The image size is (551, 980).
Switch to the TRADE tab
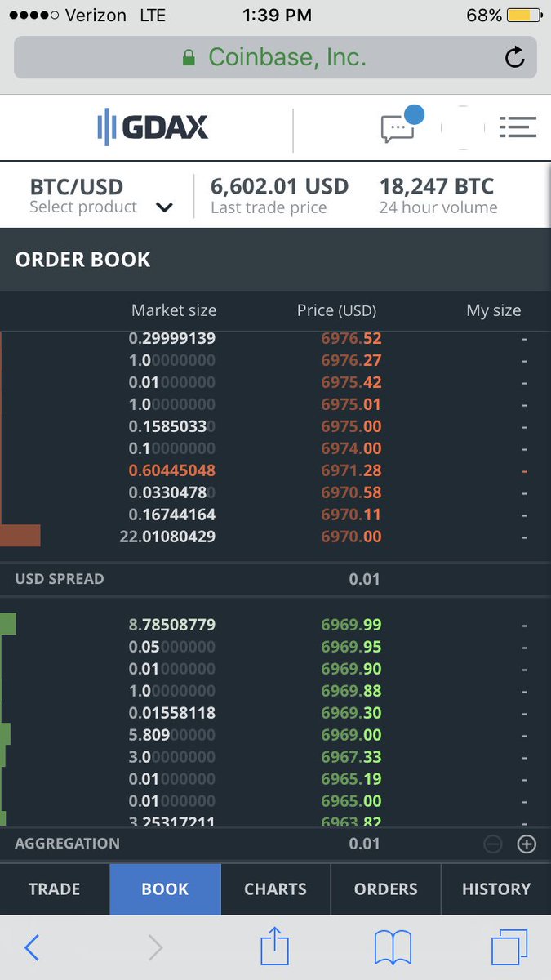(55, 889)
